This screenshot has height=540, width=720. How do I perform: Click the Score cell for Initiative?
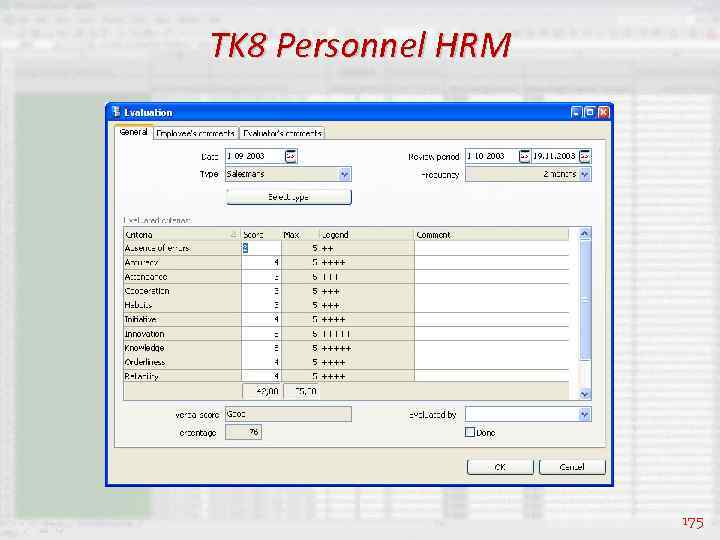261,320
